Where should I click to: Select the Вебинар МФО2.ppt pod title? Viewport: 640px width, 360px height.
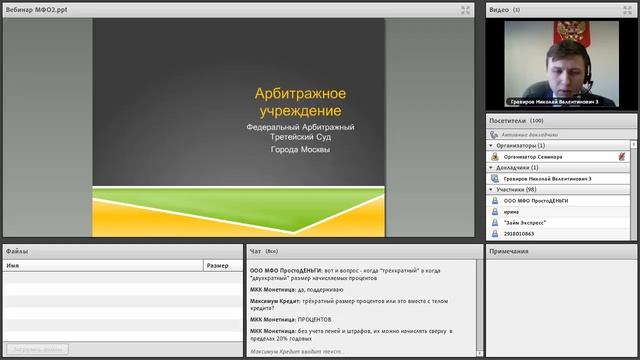(36, 10)
